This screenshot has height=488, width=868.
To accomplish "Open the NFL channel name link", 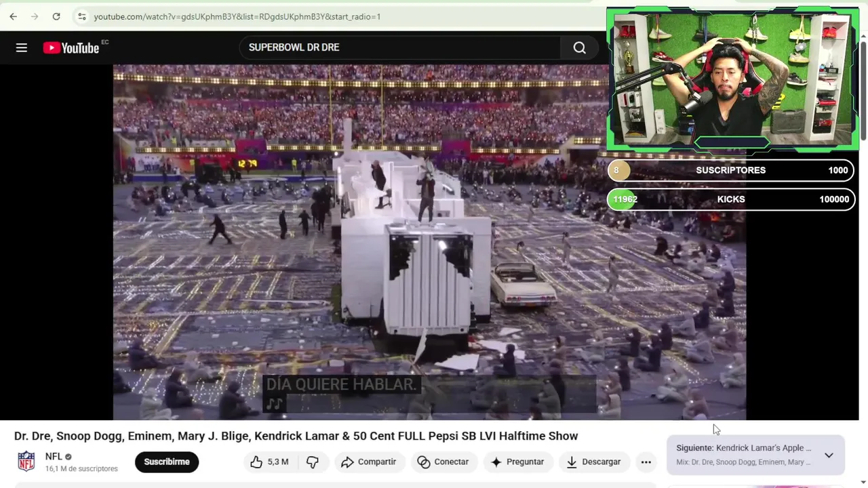I will click(x=54, y=456).
